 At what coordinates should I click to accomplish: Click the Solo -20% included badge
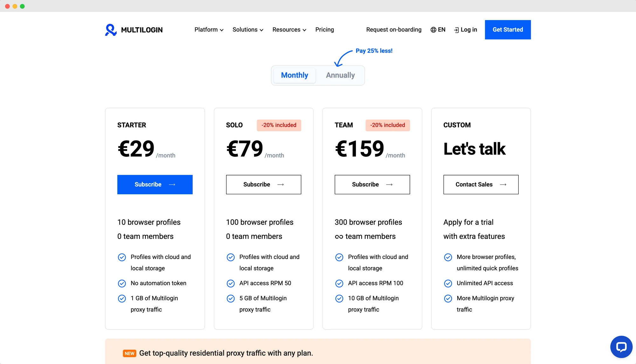[x=279, y=125]
